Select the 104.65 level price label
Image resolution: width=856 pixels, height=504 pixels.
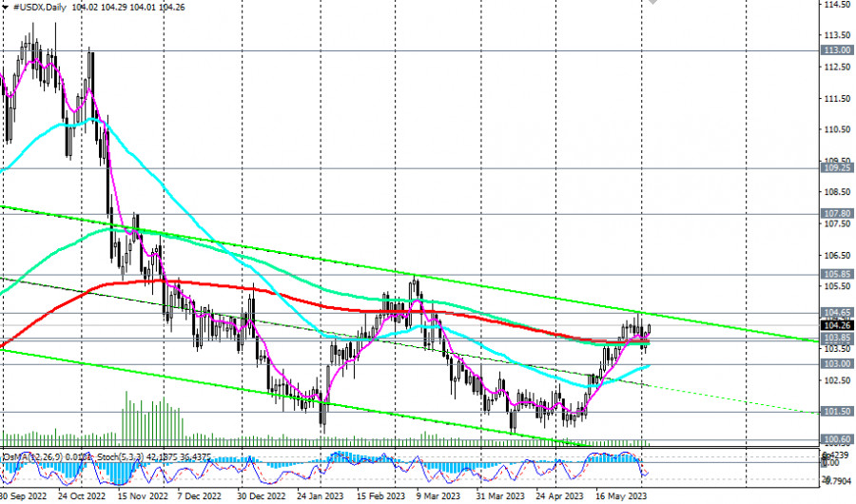point(837,312)
